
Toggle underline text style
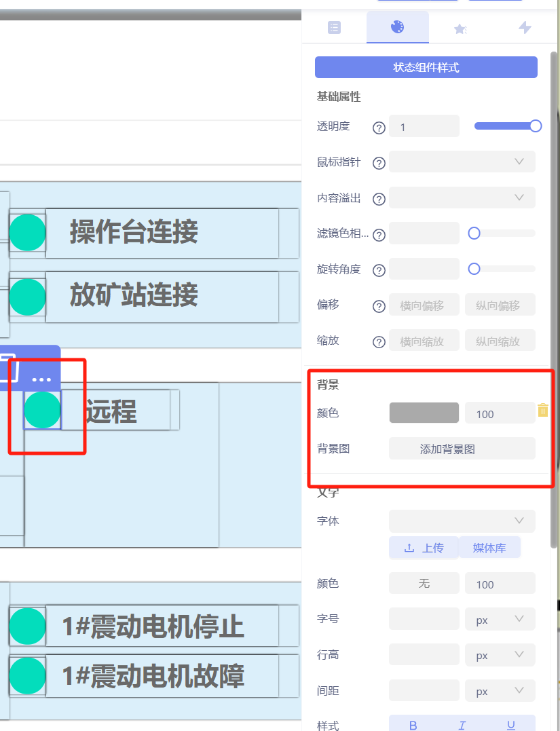click(x=511, y=724)
